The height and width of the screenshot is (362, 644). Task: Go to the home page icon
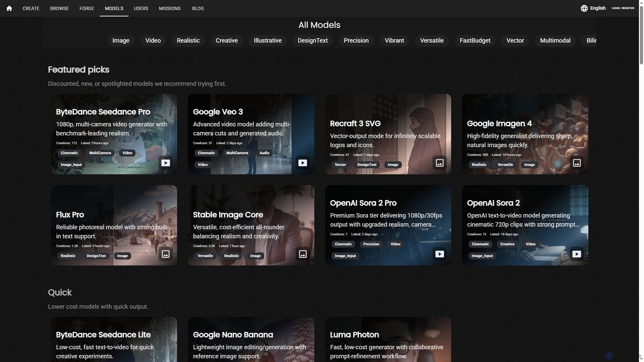9,9
